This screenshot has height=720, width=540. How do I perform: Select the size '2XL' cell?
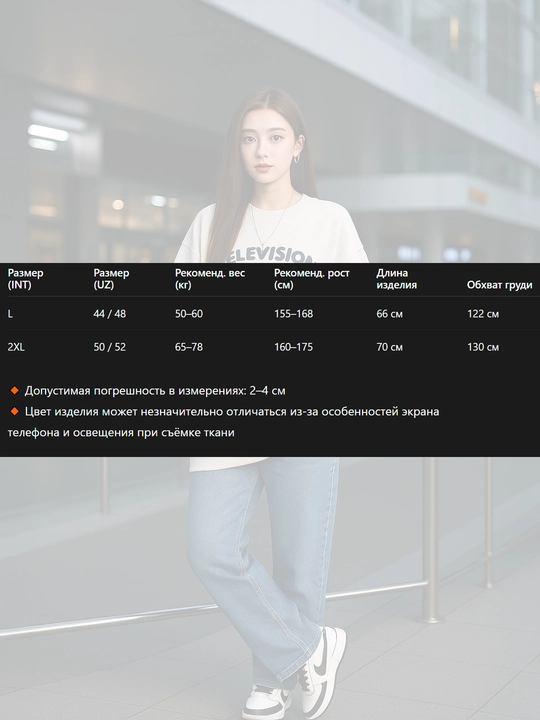coord(16,347)
